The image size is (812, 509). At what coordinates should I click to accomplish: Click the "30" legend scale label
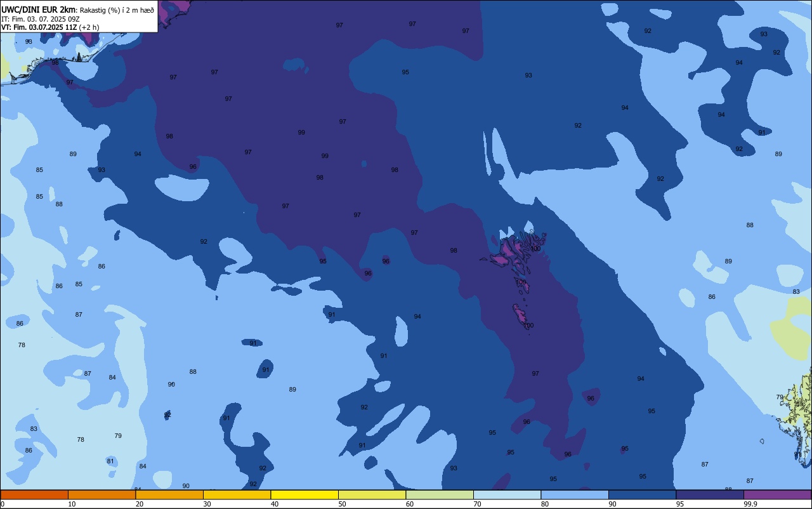[207, 504]
